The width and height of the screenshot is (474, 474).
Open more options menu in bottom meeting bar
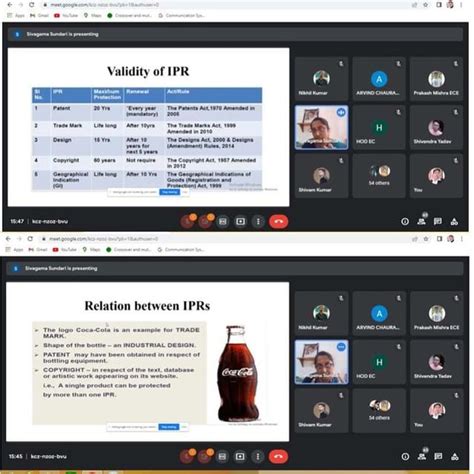tap(258, 456)
